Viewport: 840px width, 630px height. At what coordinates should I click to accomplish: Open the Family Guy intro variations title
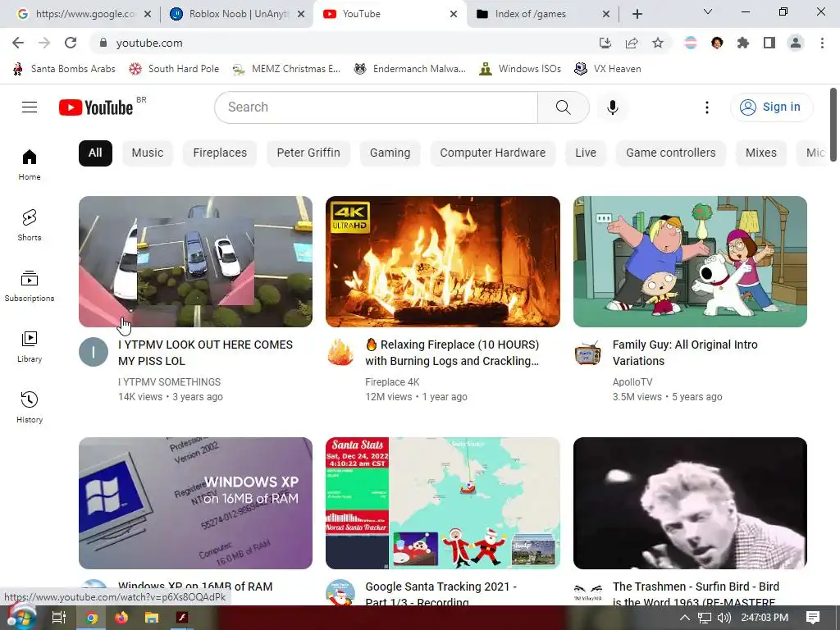tap(685, 353)
